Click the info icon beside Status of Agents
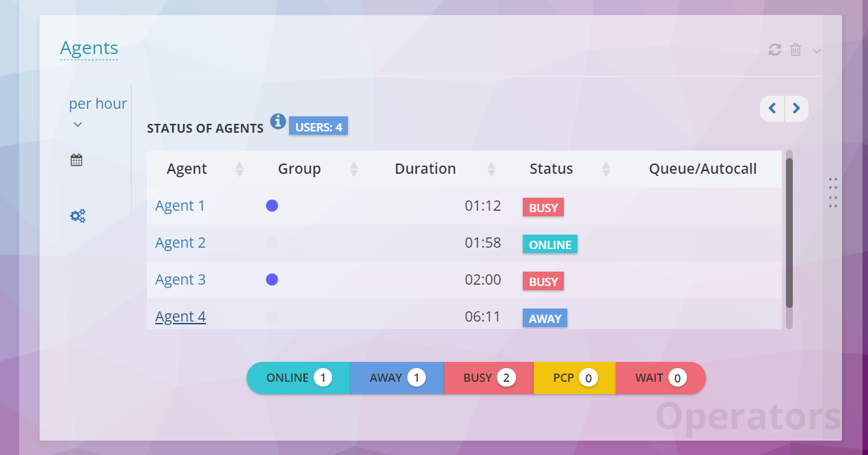868x455 pixels. tap(277, 121)
